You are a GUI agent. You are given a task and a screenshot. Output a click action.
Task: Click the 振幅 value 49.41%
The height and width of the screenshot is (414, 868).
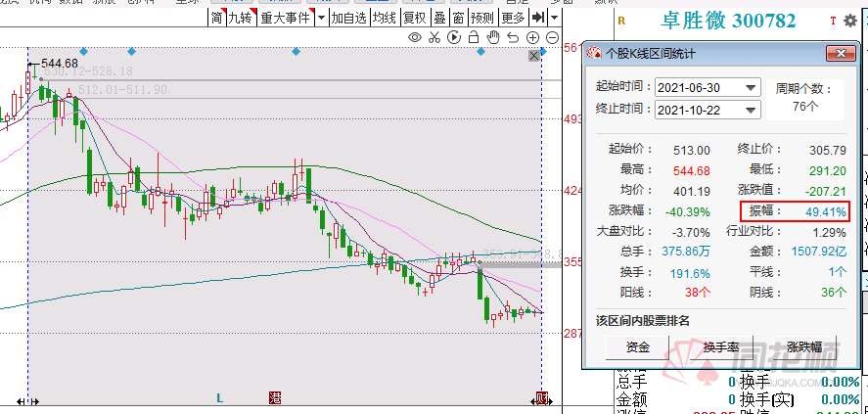coord(825,211)
